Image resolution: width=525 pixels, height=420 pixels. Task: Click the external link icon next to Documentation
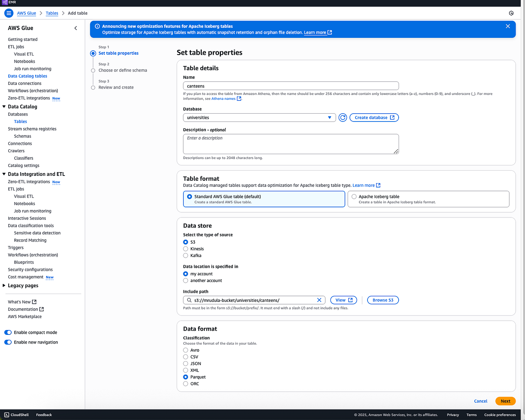pos(42,309)
